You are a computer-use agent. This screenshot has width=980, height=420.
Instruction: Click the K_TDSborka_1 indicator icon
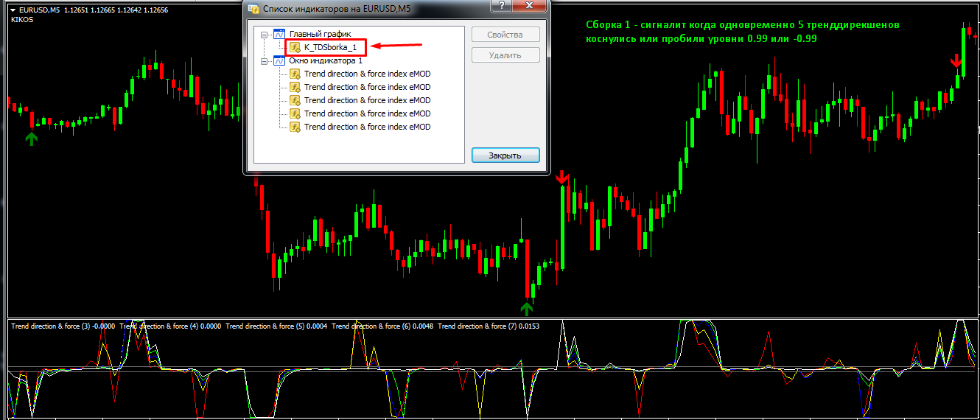coord(295,47)
